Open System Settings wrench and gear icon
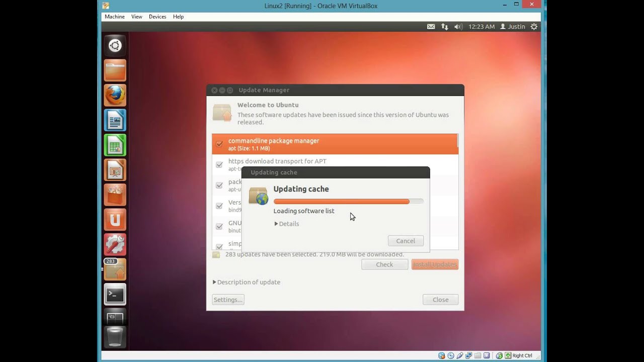This screenshot has width=644, height=362. tap(115, 244)
